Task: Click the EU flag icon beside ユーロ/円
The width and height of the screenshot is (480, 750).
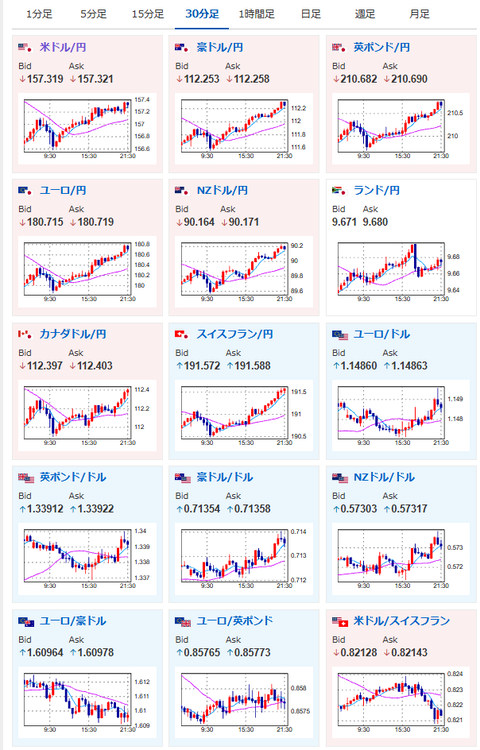Action: 25,190
